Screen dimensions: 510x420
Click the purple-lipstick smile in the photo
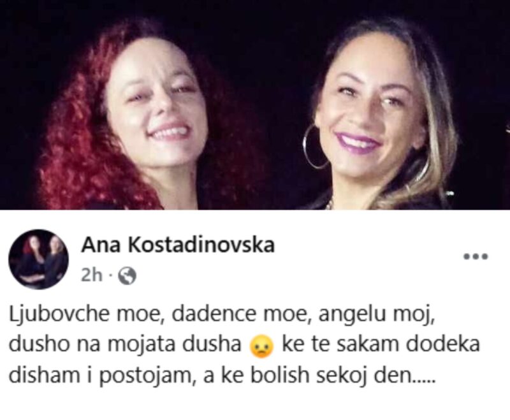[357, 141]
